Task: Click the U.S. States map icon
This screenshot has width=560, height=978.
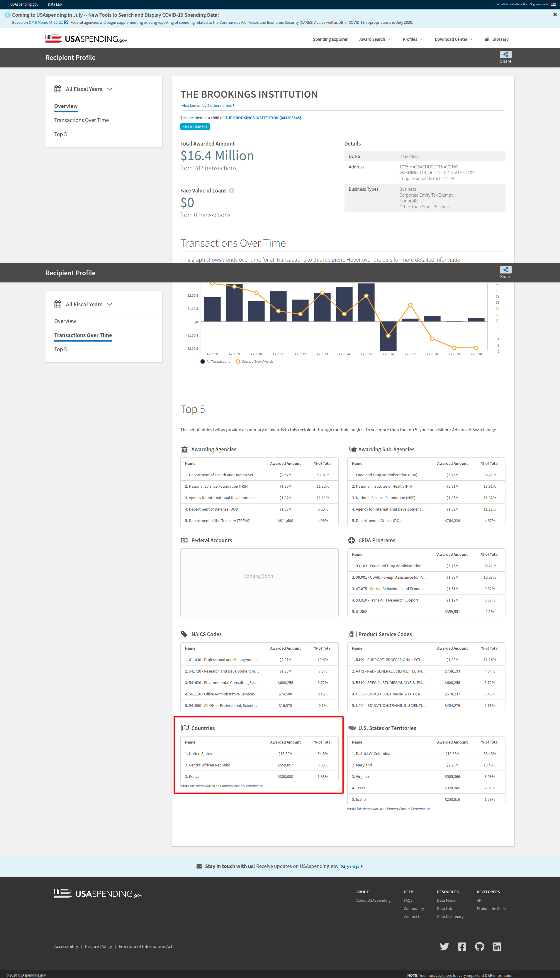Action: tap(352, 728)
